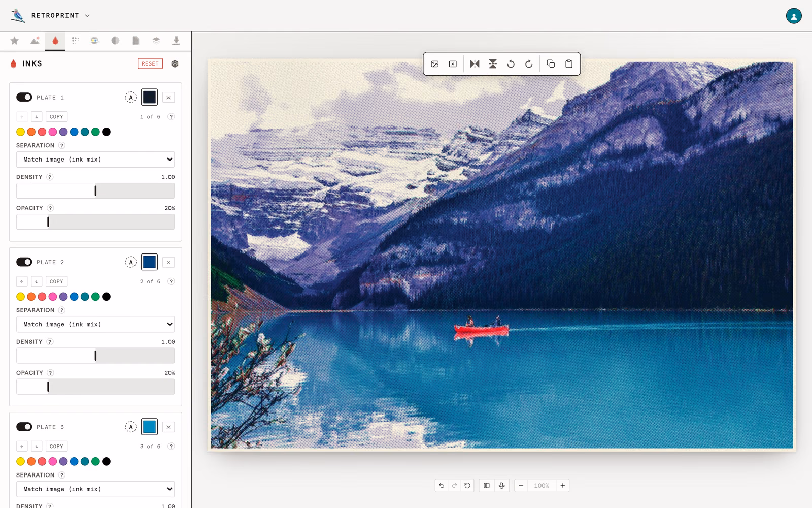812x508 pixels.
Task: Zoom in with the plus button
Action: pyautogui.click(x=562, y=486)
